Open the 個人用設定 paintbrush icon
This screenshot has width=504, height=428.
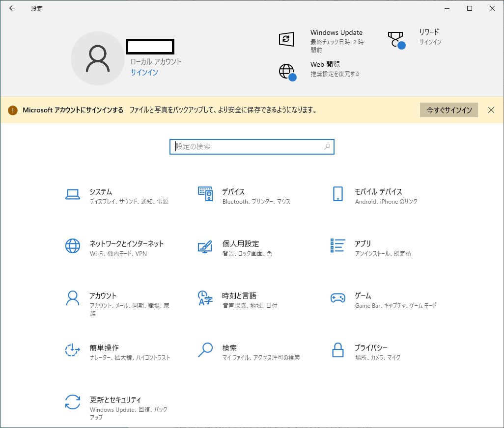[x=205, y=246]
